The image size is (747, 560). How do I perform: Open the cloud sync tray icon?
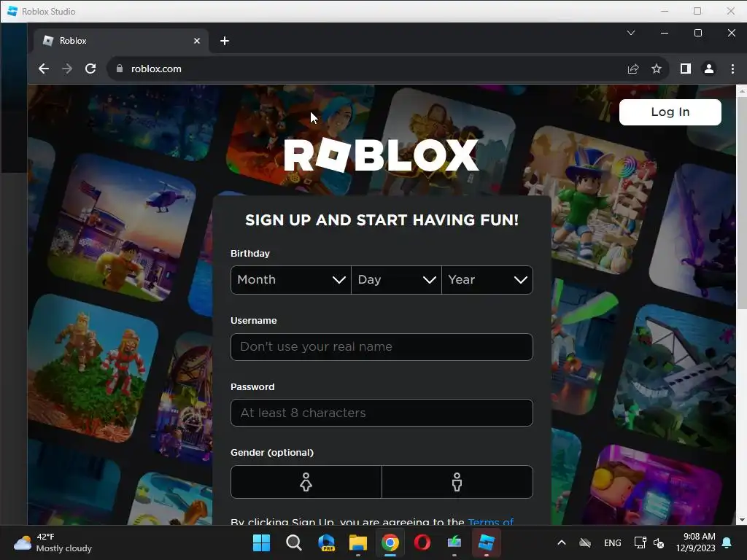click(585, 542)
